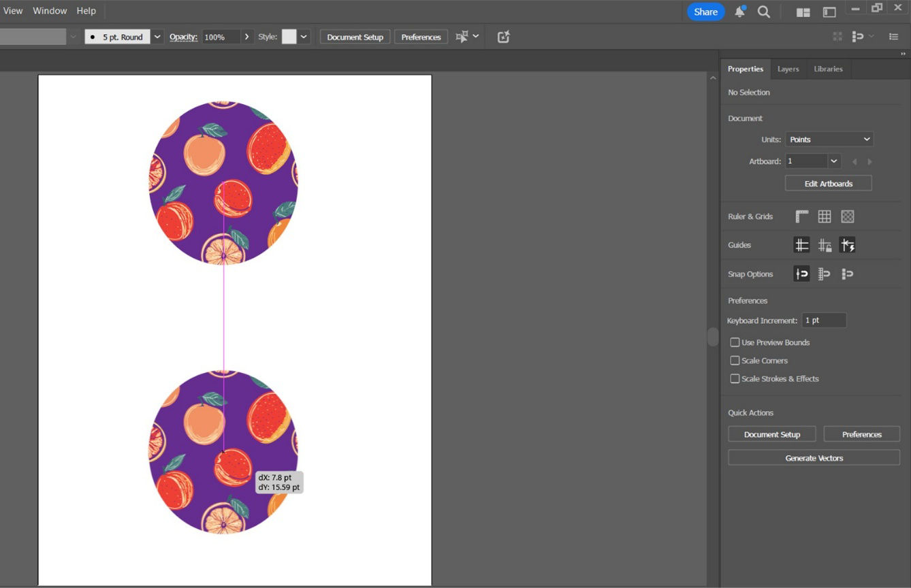Click the Style color swatch

coord(289,37)
